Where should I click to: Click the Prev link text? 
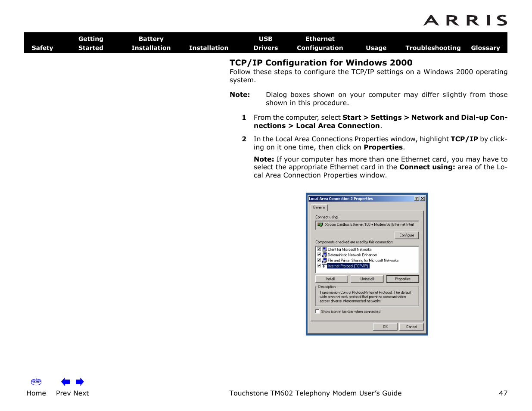pos(63,393)
